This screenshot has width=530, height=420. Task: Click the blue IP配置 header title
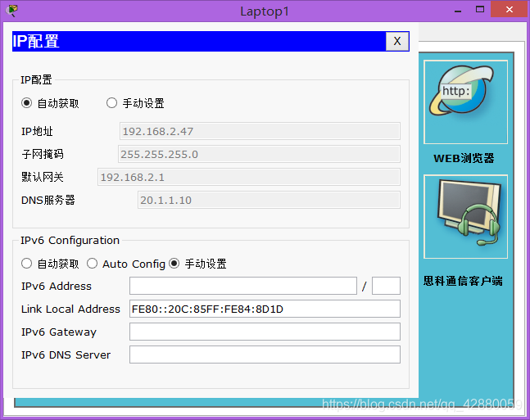36,41
